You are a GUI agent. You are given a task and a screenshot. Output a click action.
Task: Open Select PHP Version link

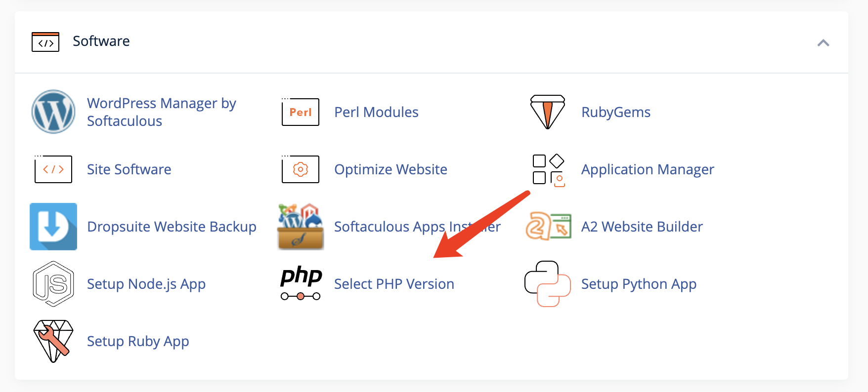(394, 284)
